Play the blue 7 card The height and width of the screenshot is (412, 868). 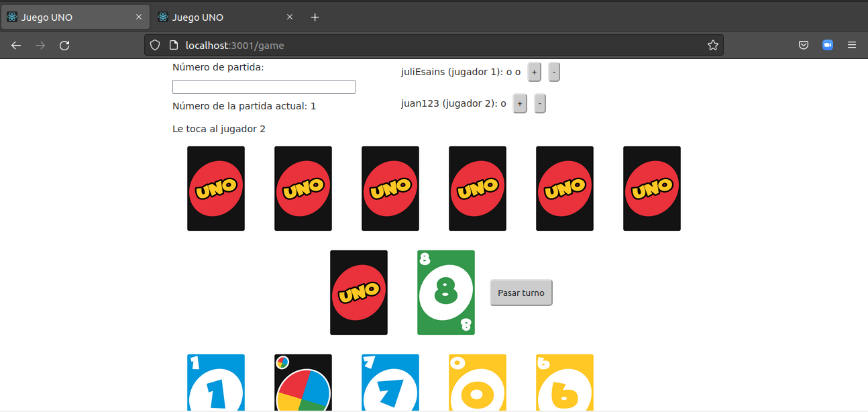pyautogui.click(x=390, y=382)
